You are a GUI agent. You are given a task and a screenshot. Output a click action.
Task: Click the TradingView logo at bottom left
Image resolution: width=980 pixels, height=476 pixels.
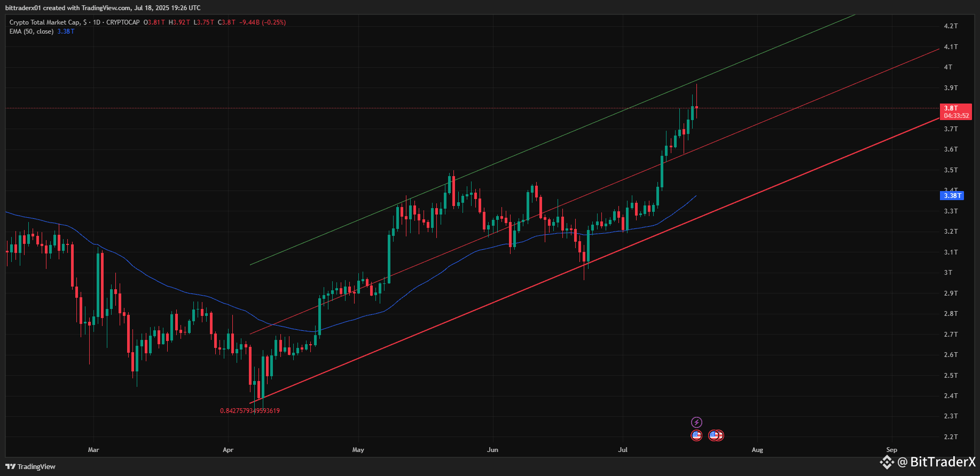30,466
